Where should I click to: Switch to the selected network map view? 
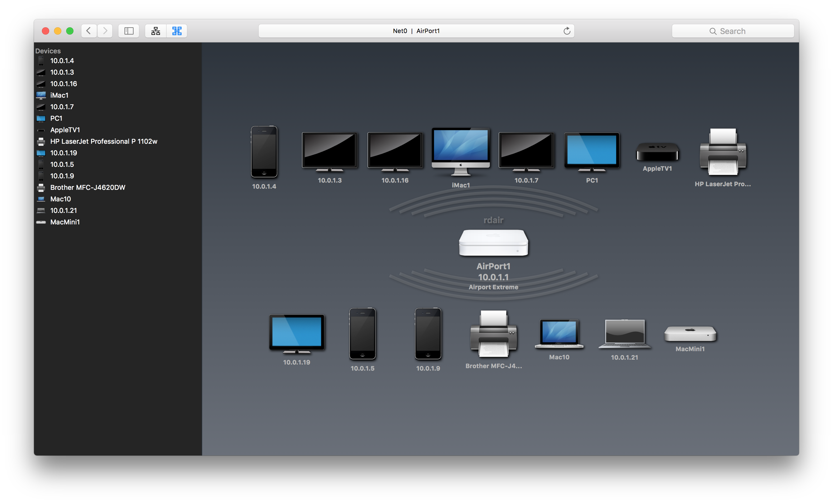pyautogui.click(x=177, y=31)
